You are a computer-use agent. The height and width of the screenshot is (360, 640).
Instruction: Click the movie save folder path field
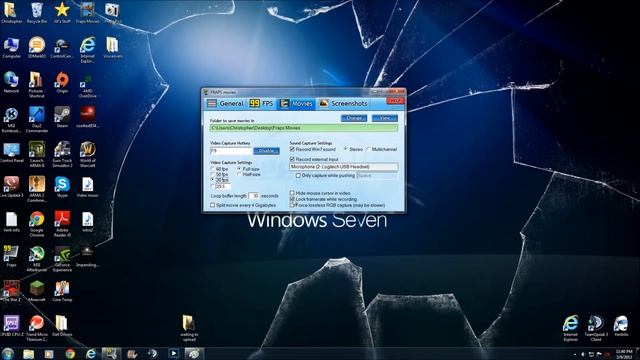pyautogui.click(x=304, y=128)
